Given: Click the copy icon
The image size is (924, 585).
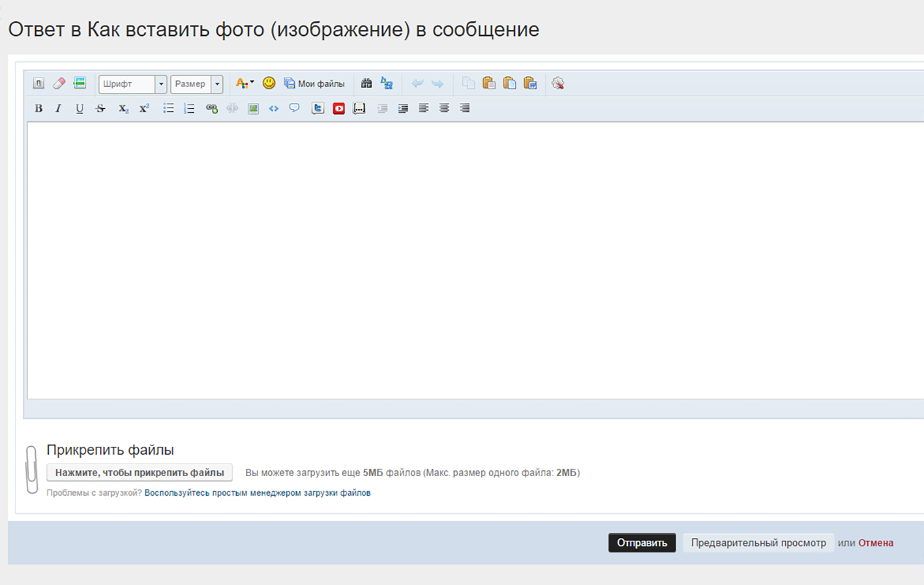Looking at the screenshot, I should pyautogui.click(x=468, y=83).
